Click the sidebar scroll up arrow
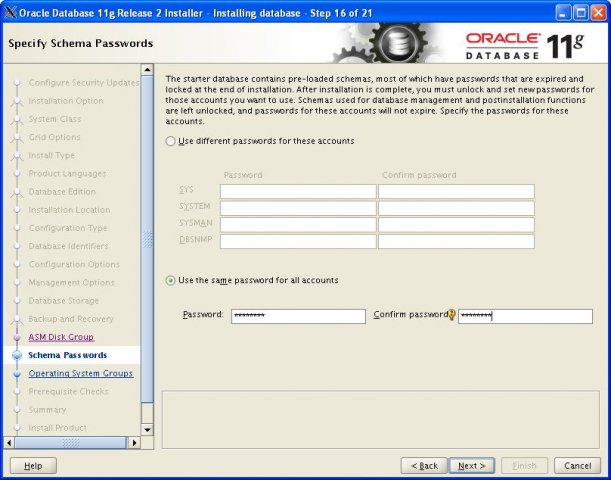611x480 pixels. click(x=147, y=70)
